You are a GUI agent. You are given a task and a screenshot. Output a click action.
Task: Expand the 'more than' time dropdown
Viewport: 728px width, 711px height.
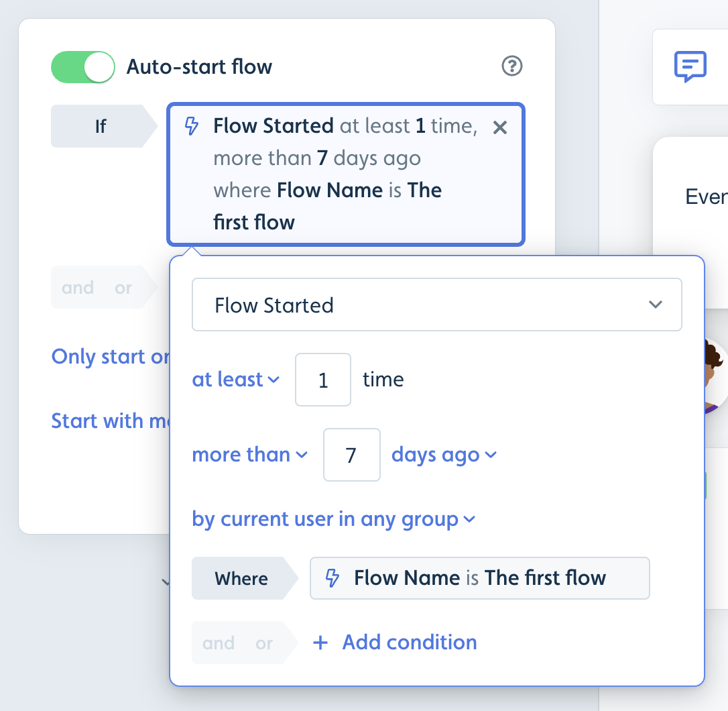[250, 455]
